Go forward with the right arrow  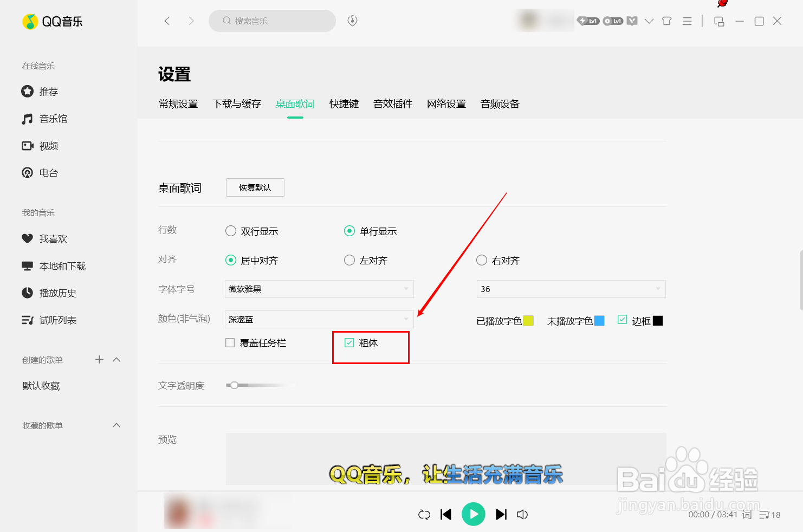191,21
